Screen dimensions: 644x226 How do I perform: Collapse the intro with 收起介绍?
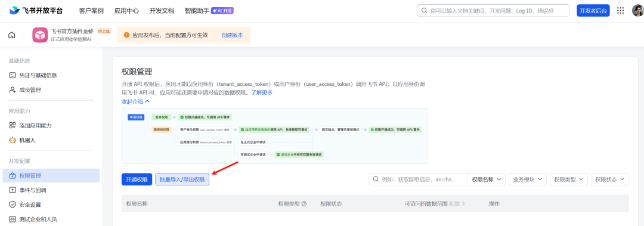coord(135,101)
